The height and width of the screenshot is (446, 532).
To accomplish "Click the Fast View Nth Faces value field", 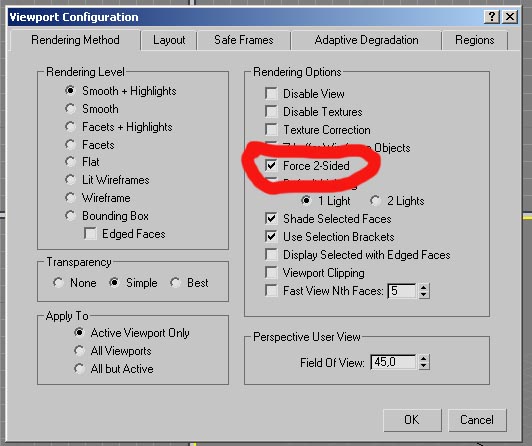I will 402,291.
